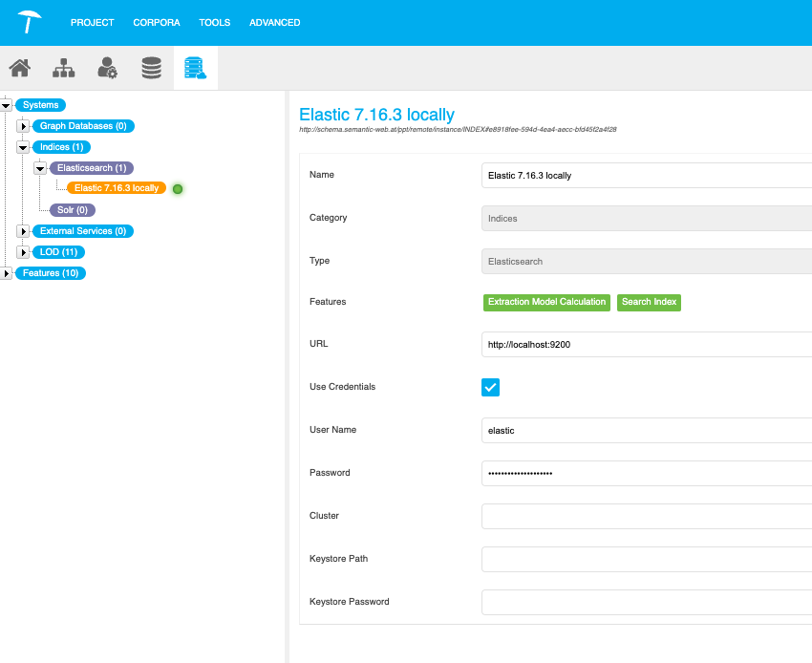The width and height of the screenshot is (812, 663).
Task: Select the hierarchy/organization icon in the toolbar
Action: pos(63,67)
